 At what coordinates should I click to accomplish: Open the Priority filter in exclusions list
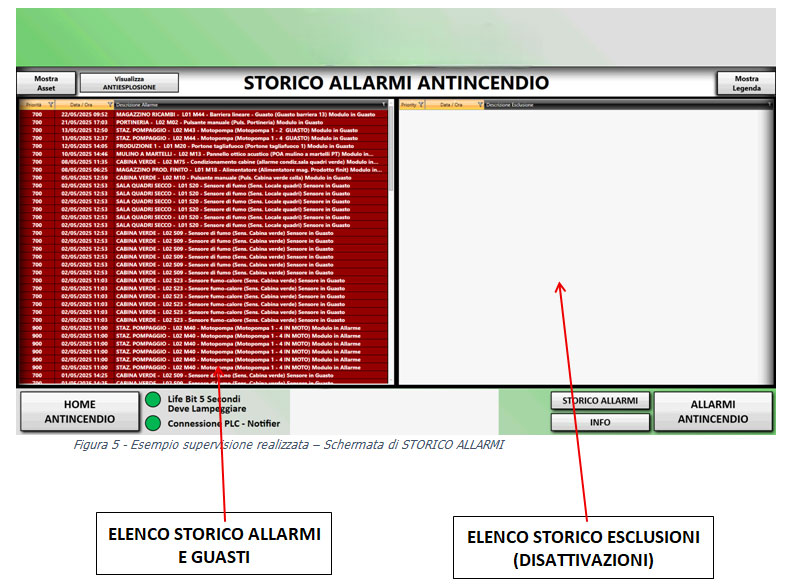(x=421, y=105)
